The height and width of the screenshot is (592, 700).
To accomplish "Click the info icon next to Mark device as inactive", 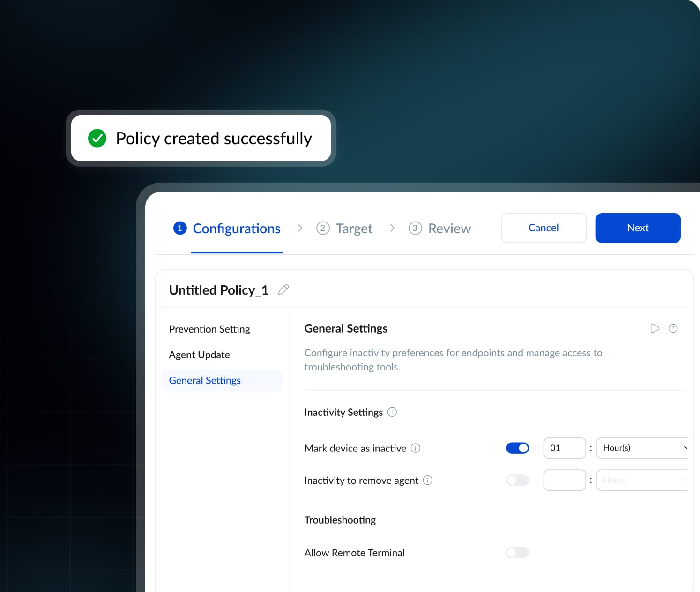I will (x=416, y=448).
